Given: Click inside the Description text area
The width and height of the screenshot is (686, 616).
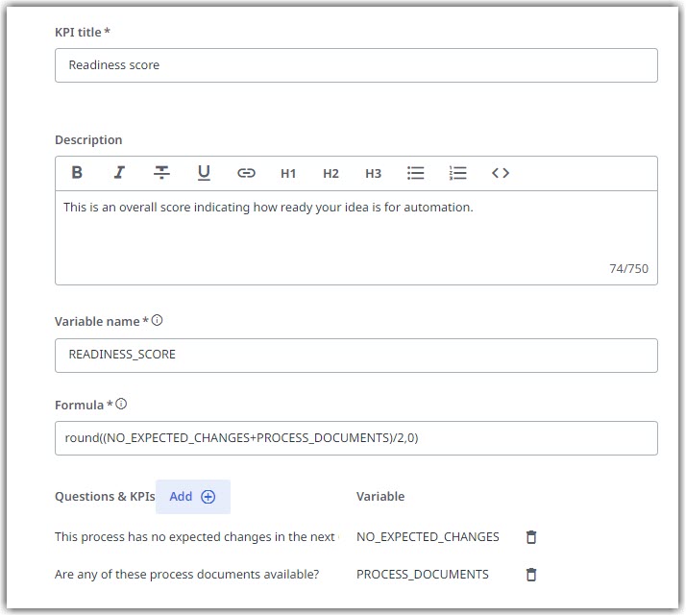Looking at the screenshot, I should tap(356, 237).
